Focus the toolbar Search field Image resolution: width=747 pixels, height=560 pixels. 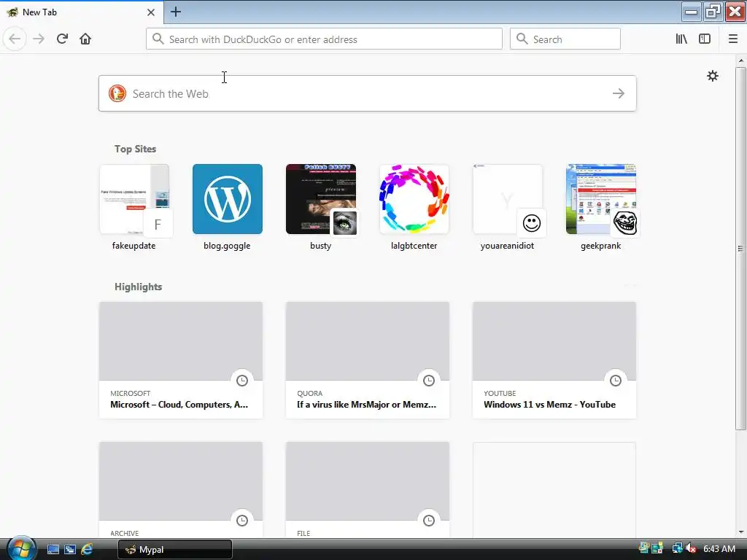[x=565, y=39]
